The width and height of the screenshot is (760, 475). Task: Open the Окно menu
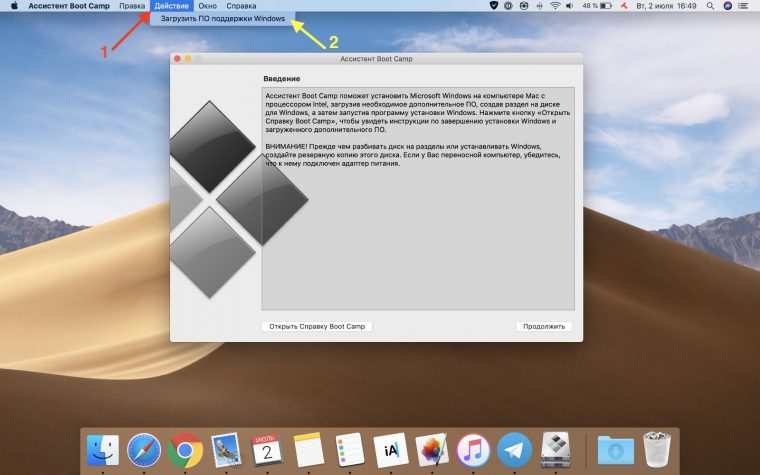coord(207,6)
